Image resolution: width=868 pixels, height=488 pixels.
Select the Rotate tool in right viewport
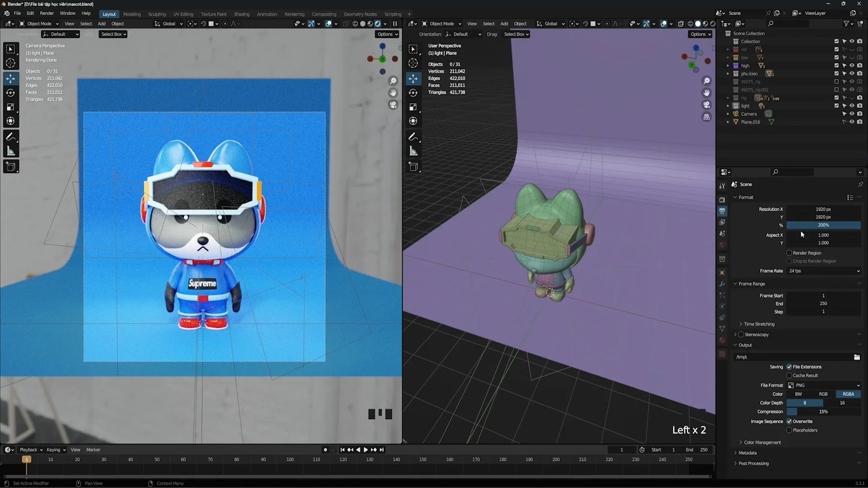(x=413, y=93)
